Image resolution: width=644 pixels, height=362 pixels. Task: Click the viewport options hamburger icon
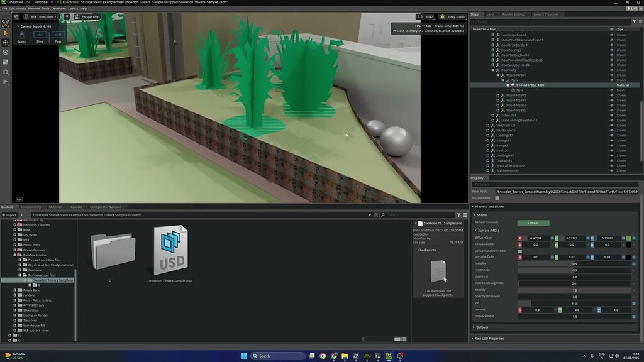tap(16, 17)
